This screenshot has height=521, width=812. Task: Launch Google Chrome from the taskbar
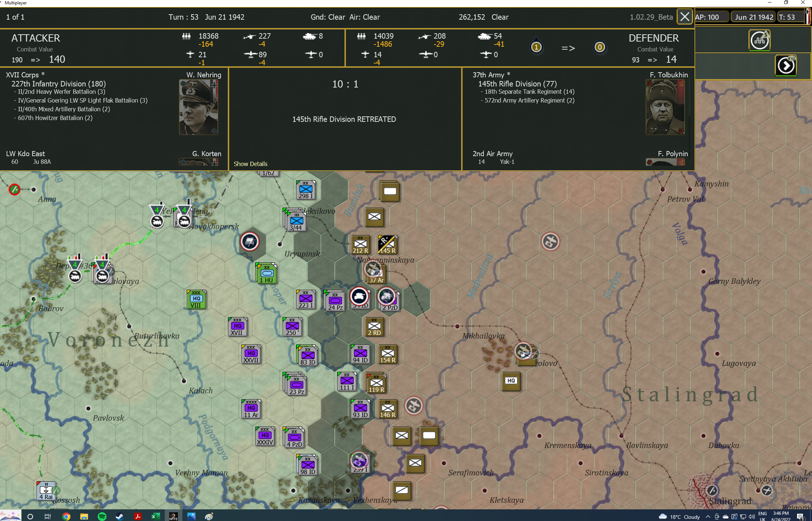click(x=66, y=516)
